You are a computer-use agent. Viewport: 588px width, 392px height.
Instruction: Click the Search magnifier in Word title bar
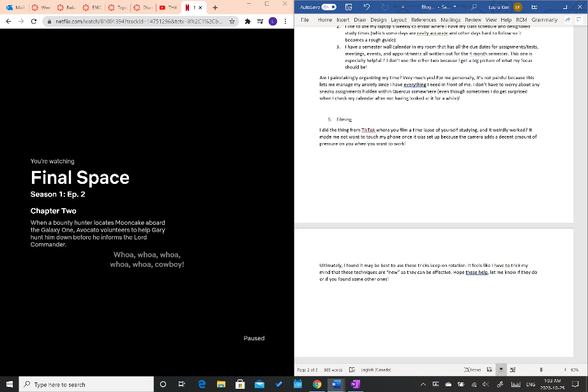[474, 8]
